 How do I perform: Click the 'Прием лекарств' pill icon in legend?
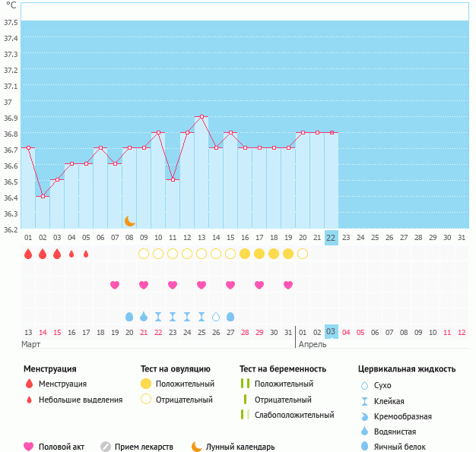[x=106, y=447]
